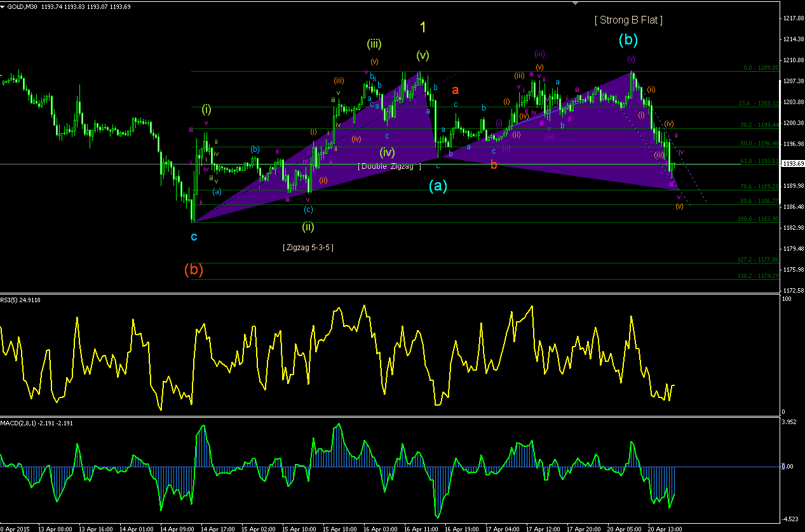The image size is (805, 532).
Task: Select the [ Double Zigzag ] label
Action: point(389,166)
